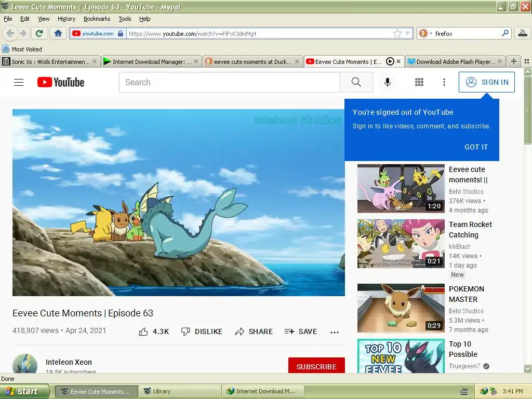Viewport: 532px width, 399px height.
Task: Open the bookmark star dropdown arrow
Action: click(408, 33)
